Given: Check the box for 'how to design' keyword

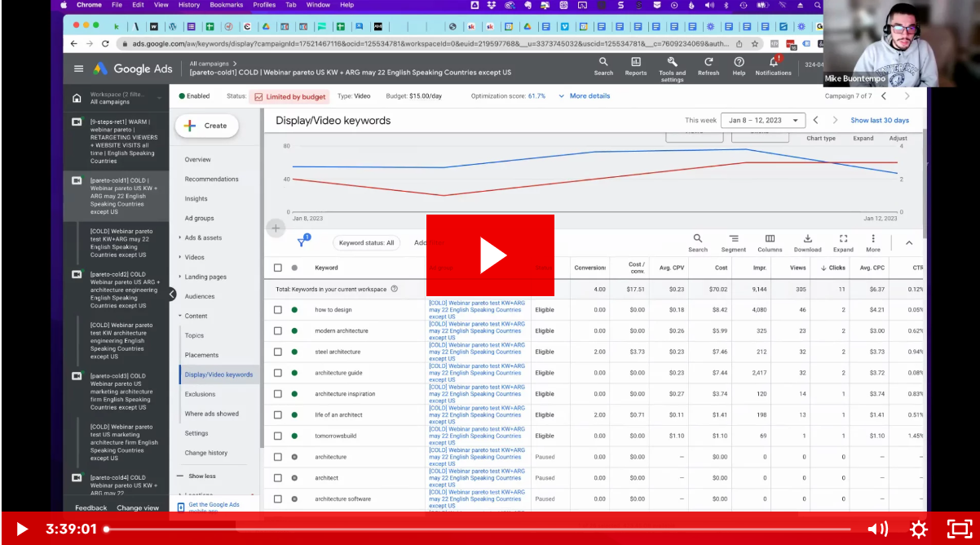Looking at the screenshot, I should pos(278,310).
